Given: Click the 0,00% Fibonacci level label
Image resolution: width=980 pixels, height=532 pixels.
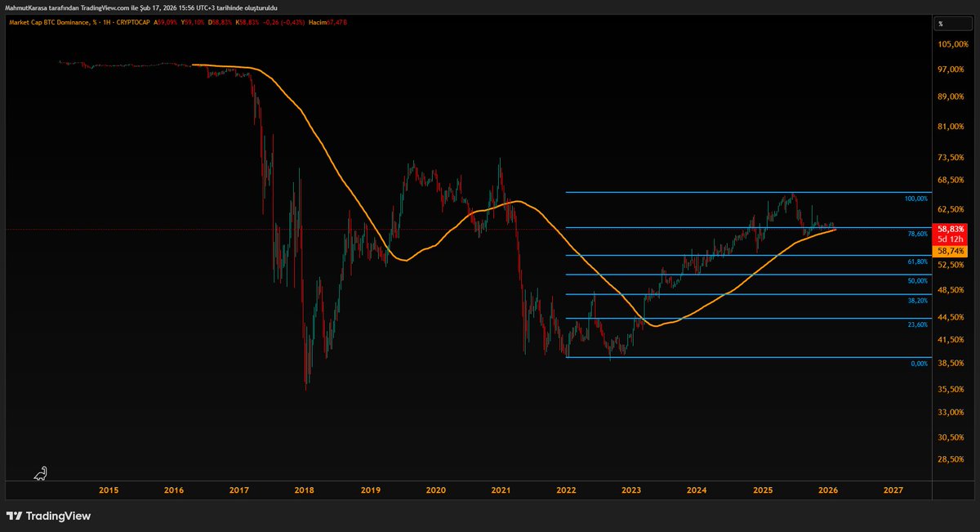Looking at the screenshot, I should (920, 363).
